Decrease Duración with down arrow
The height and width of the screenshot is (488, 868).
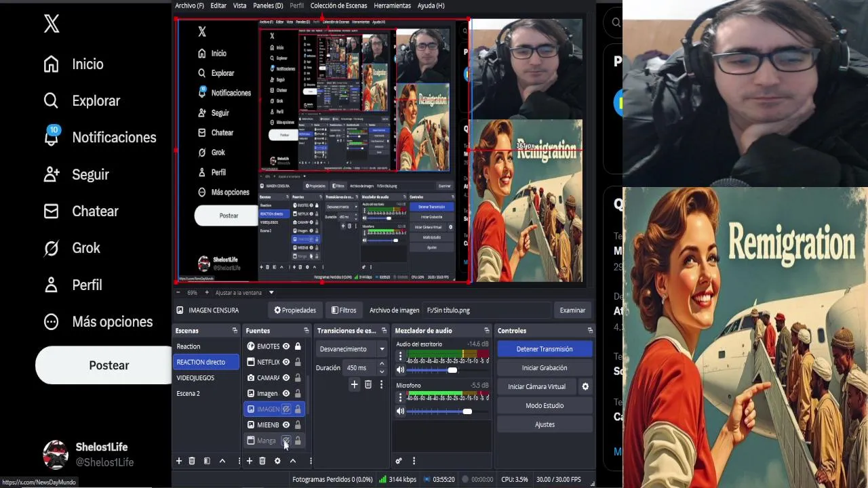point(382,371)
